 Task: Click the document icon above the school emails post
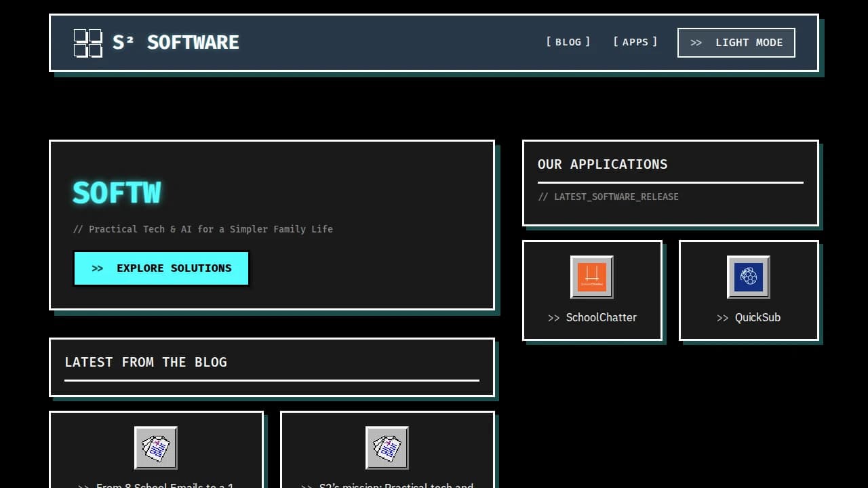coord(156,447)
